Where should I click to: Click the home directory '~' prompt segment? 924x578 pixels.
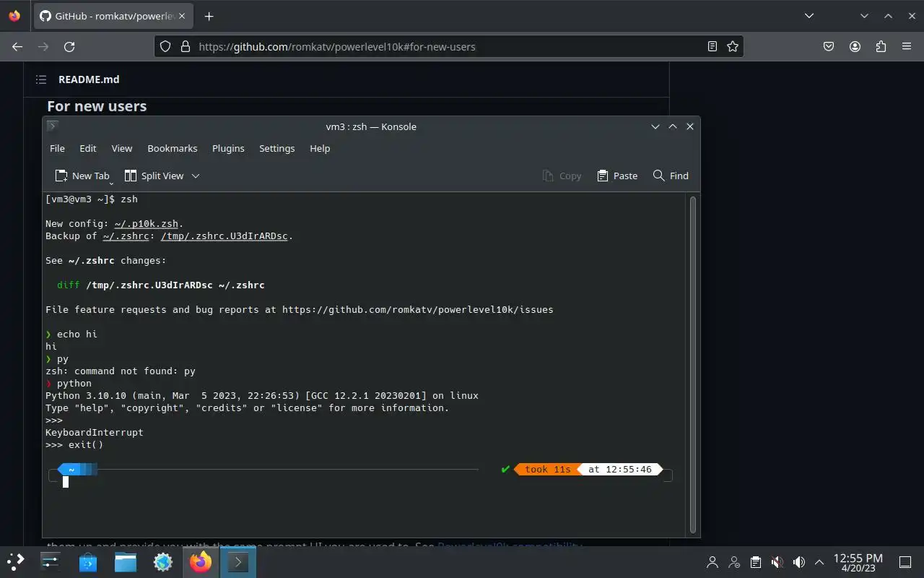point(71,470)
